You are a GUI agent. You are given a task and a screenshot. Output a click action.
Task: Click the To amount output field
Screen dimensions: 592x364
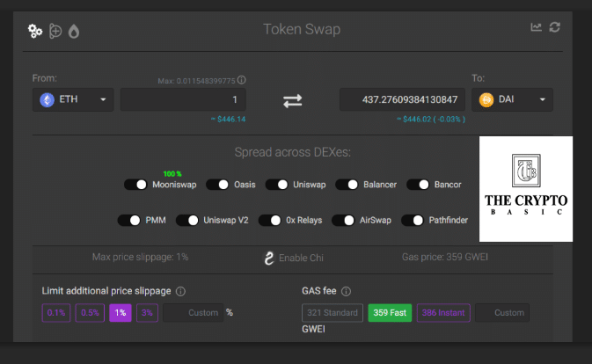(402, 99)
